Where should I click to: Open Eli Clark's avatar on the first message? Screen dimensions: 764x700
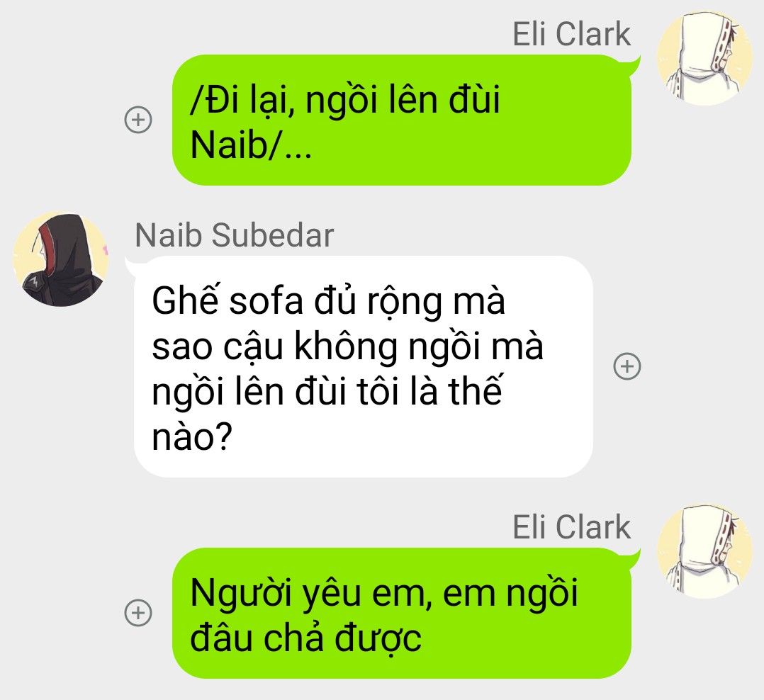point(704,59)
